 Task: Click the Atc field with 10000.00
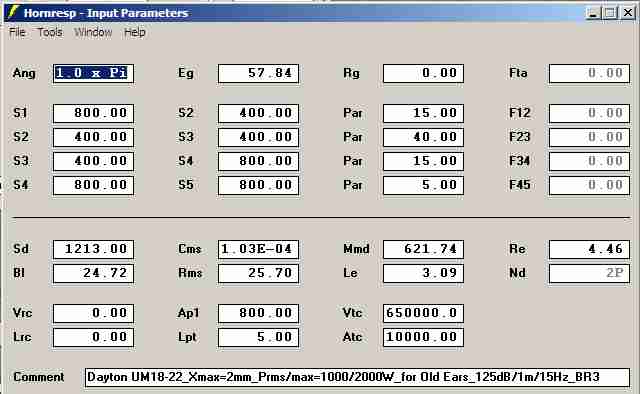point(423,338)
